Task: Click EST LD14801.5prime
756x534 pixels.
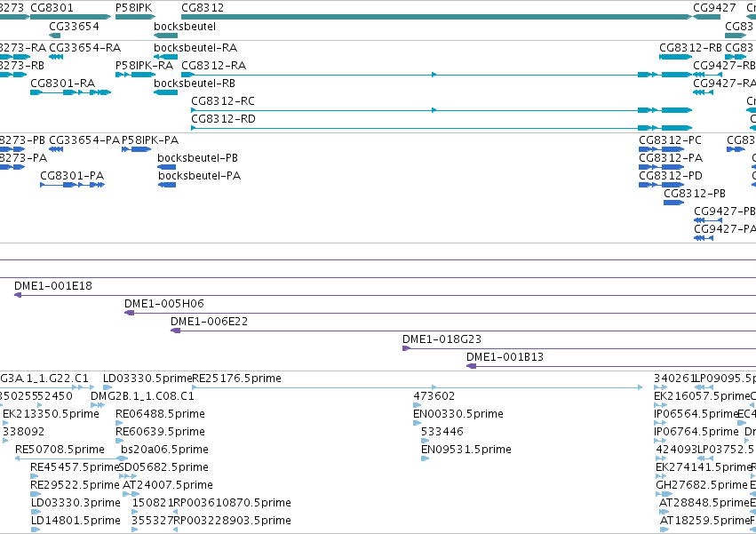Action: point(76,522)
